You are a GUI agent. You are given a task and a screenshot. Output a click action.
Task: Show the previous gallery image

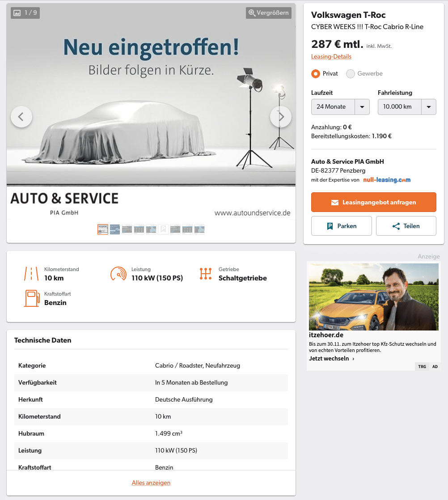(x=21, y=117)
